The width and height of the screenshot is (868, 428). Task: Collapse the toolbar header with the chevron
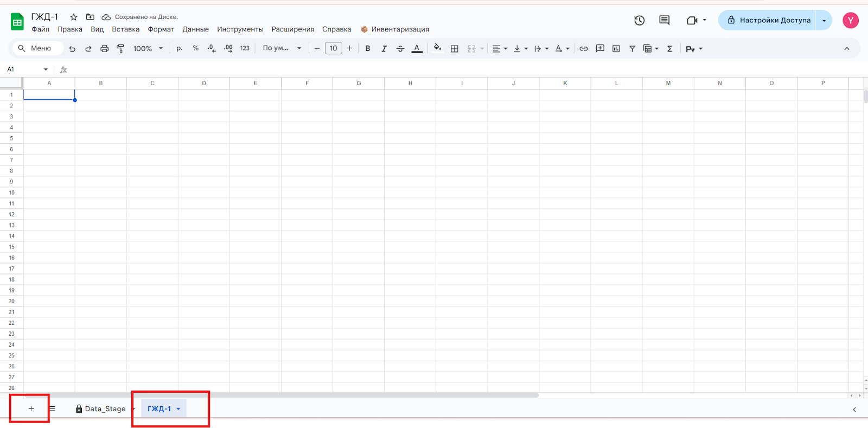(x=847, y=48)
